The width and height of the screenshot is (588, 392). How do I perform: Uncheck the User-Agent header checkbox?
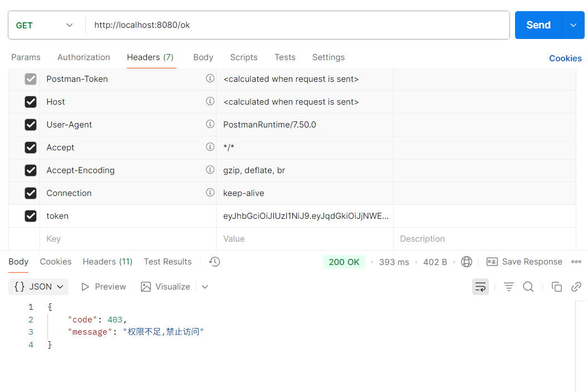click(x=31, y=125)
